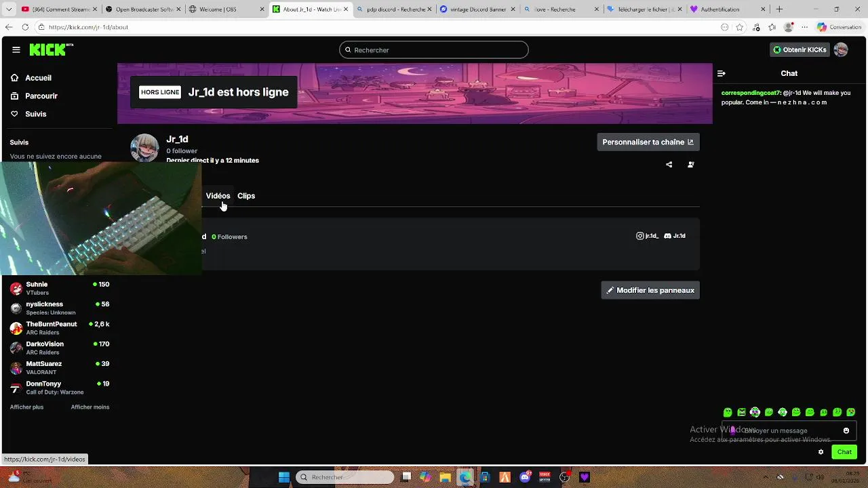Screen dimensions: 868x488
Task: Open Microsoft Store from taskbar
Action: pyautogui.click(x=485, y=477)
